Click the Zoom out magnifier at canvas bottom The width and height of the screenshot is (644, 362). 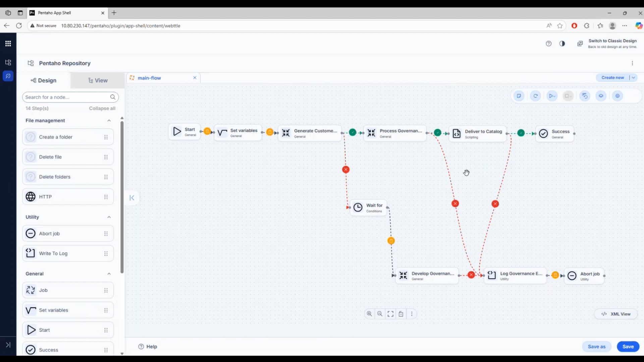coord(379,314)
